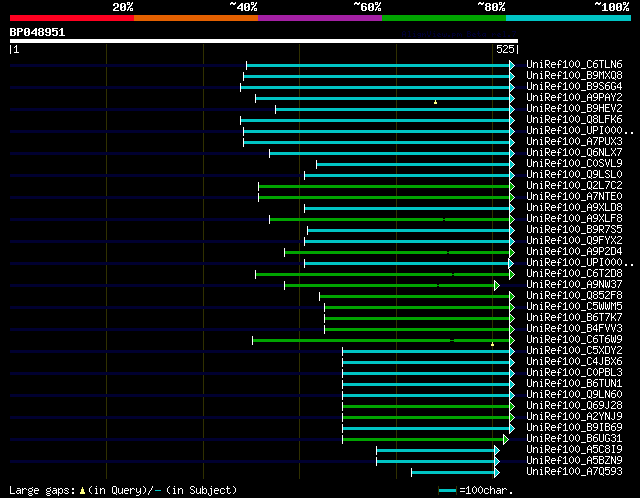Screen dimensions: 640x498
Task: Click the arrowhead ending the B6UG31 alignment
Action: 506,440
